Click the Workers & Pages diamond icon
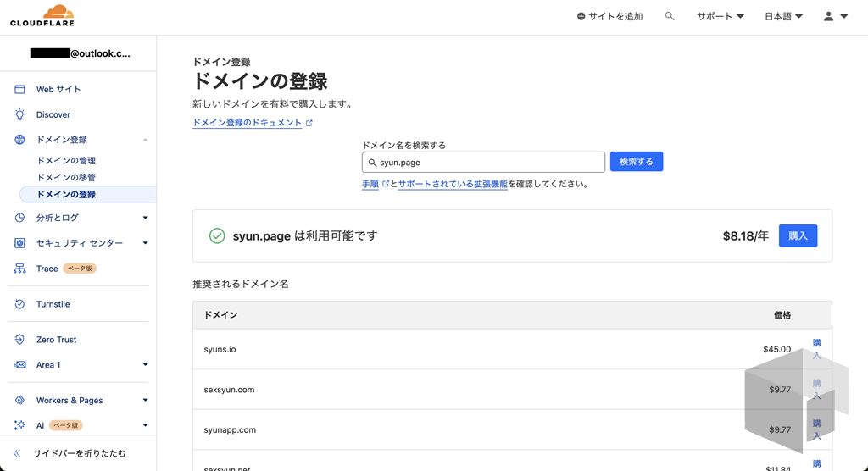The image size is (868, 471). [20, 400]
